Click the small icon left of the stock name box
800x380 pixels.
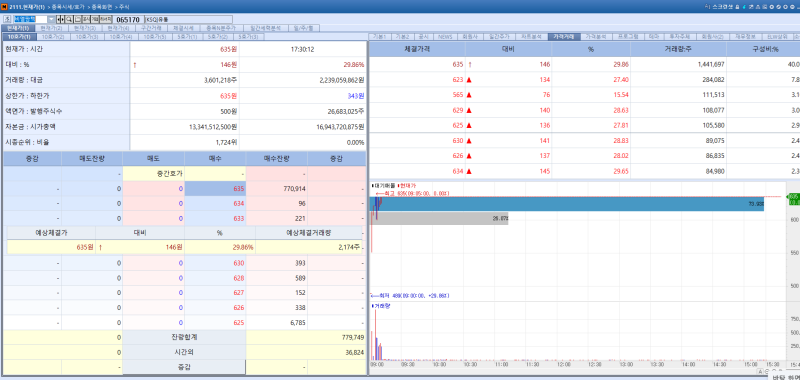(7, 19)
